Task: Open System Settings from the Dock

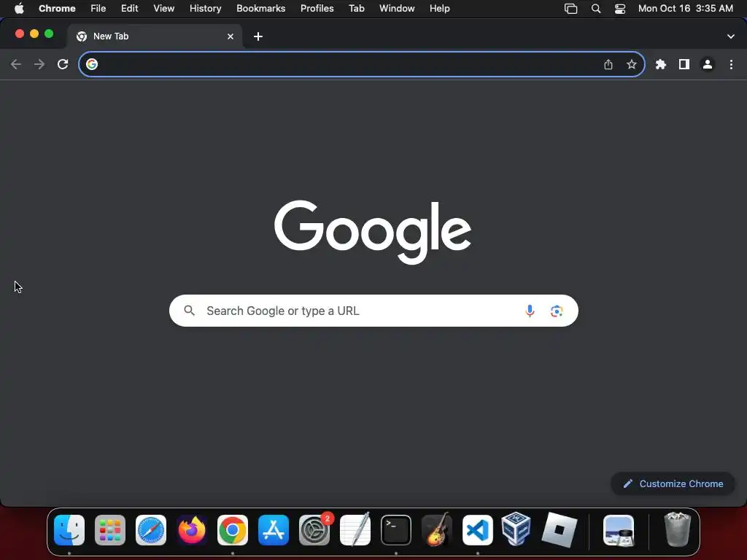Action: tap(314, 530)
